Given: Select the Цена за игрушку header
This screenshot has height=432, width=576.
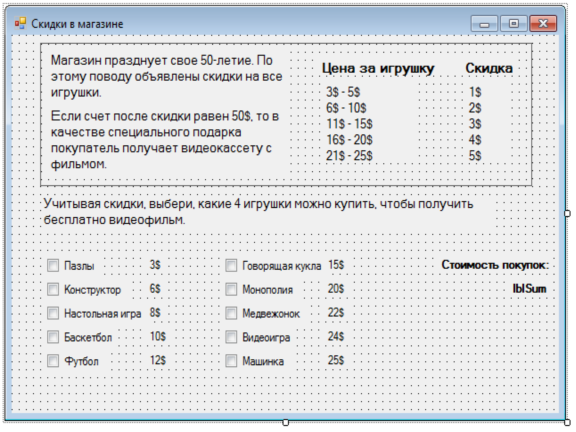Looking at the screenshot, I should [x=378, y=69].
